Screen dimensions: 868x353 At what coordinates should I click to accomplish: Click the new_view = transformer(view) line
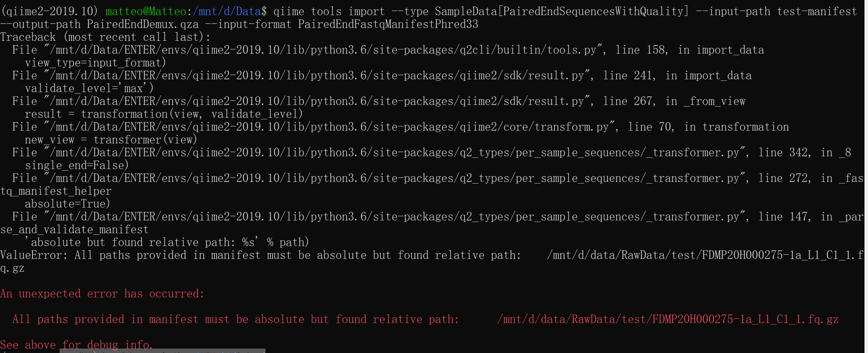pyautogui.click(x=111, y=140)
